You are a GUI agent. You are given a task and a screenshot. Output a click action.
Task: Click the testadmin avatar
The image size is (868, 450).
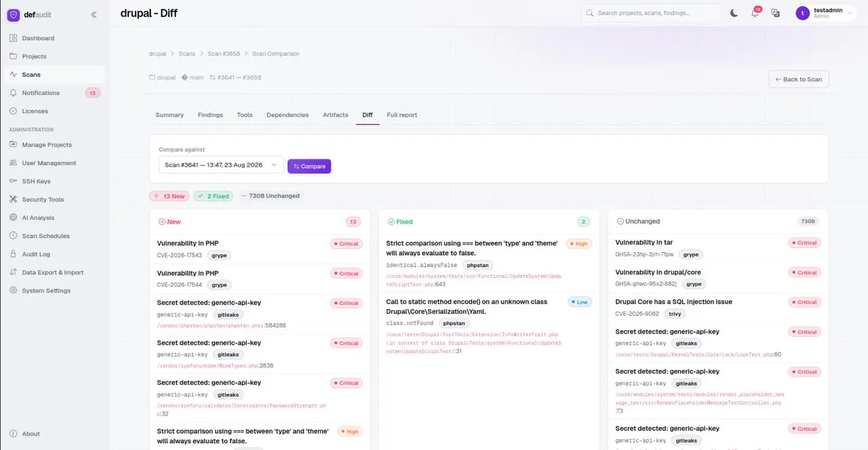(x=803, y=13)
